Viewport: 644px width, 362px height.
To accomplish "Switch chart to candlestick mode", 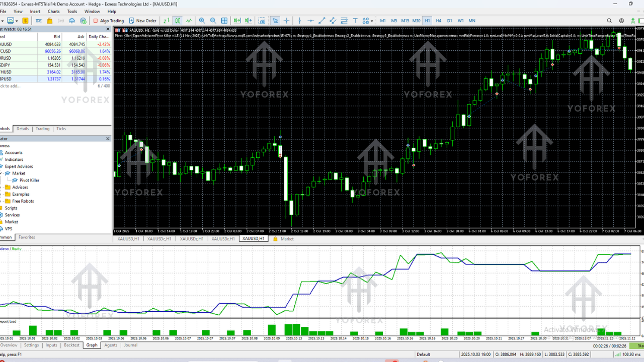I will click(x=178, y=21).
